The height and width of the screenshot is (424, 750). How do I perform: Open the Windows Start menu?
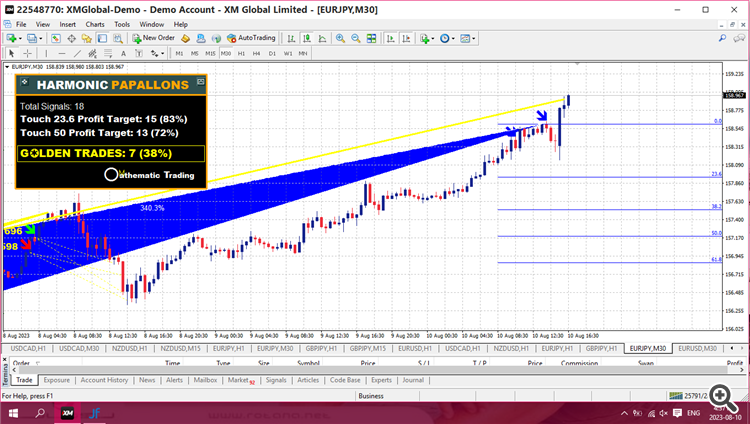coord(13,413)
